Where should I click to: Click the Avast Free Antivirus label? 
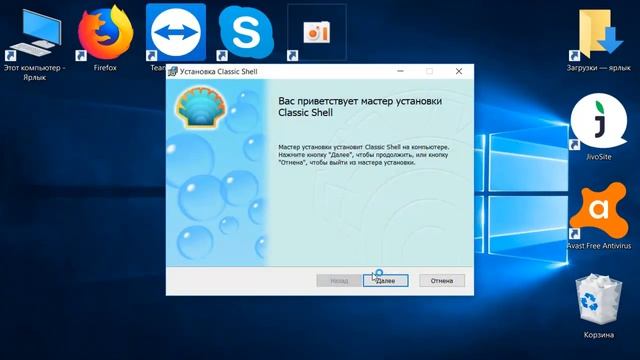coord(598,246)
